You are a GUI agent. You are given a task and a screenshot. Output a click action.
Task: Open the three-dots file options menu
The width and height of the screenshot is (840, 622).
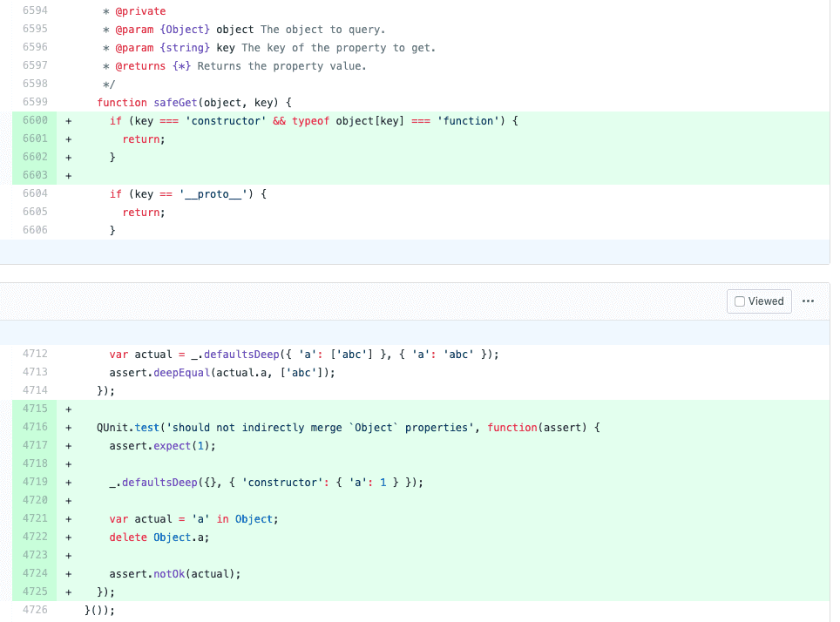(808, 301)
